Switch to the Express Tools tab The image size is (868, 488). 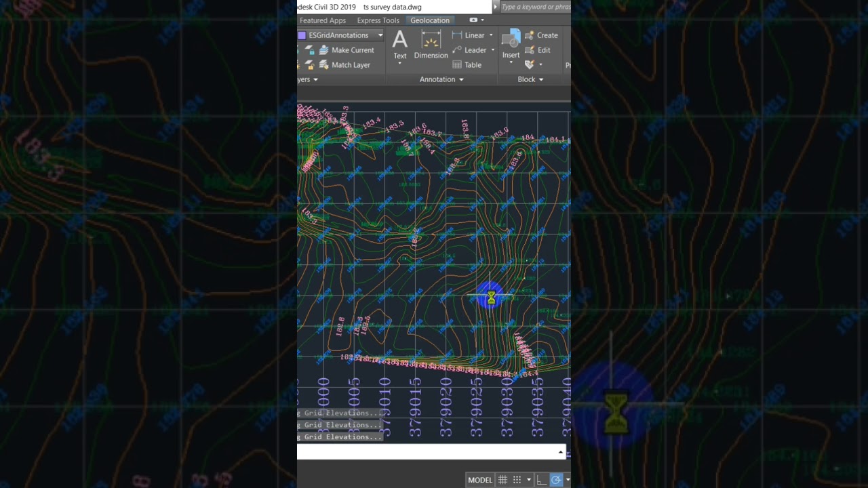[x=378, y=20]
